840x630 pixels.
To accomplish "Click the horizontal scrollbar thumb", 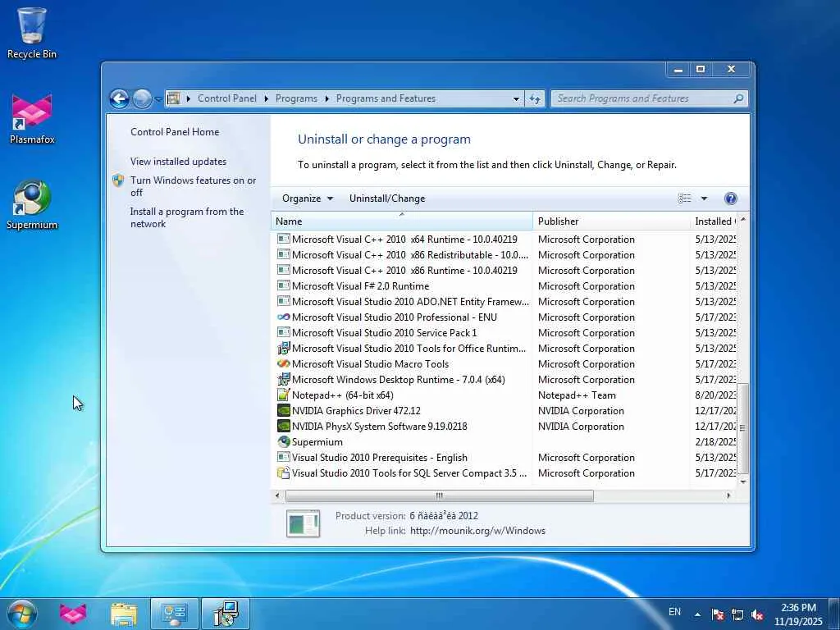I will (440, 495).
